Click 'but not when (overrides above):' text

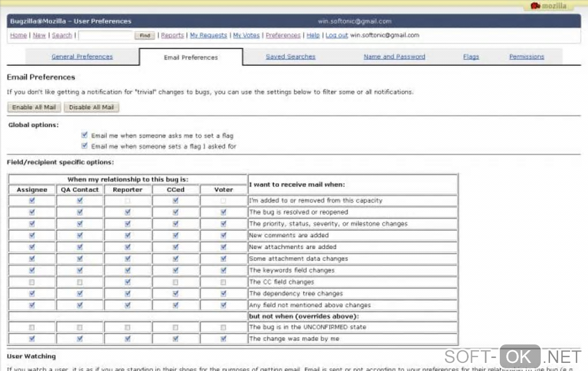click(304, 316)
